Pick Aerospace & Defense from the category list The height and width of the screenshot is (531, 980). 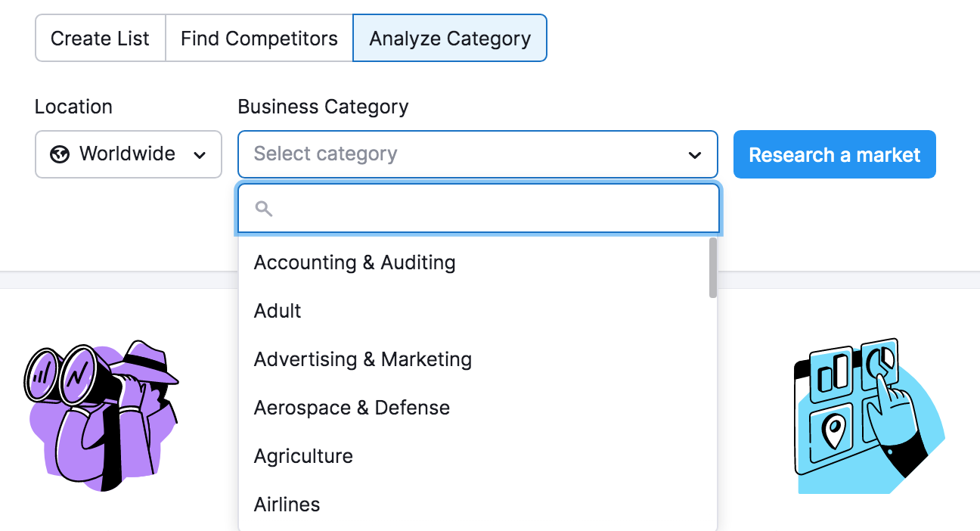[351, 407]
